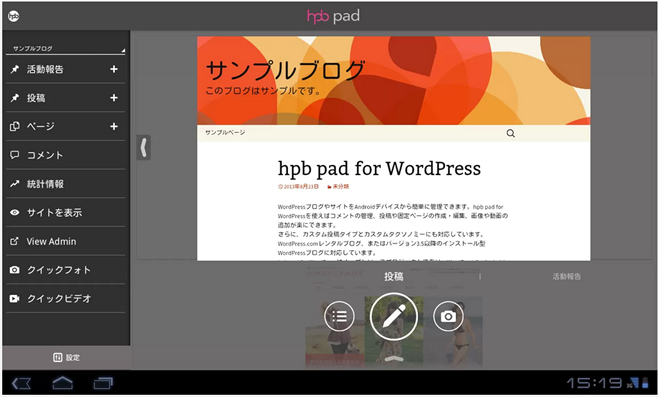Click the battery status icon
The width and height of the screenshot is (659, 397).
click(645, 383)
